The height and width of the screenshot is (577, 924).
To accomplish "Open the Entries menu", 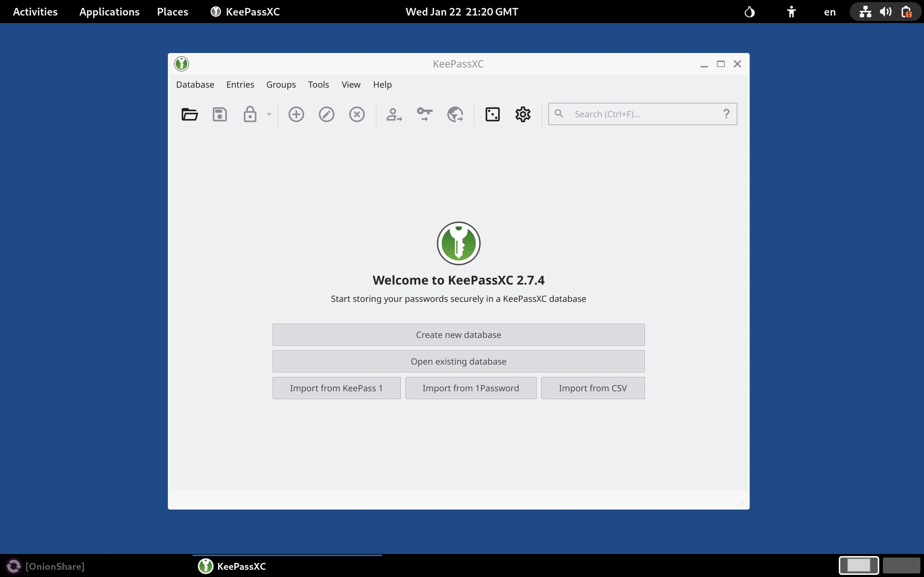I will pyautogui.click(x=240, y=84).
